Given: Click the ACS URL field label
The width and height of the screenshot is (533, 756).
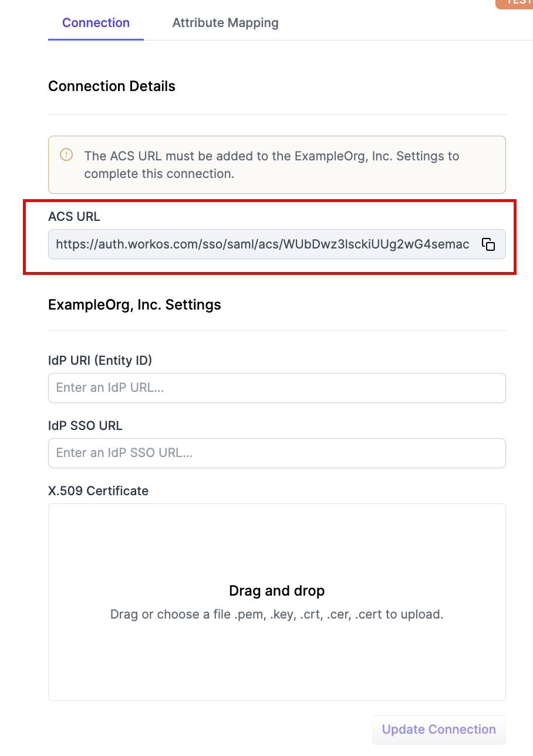Looking at the screenshot, I should coord(74,216).
